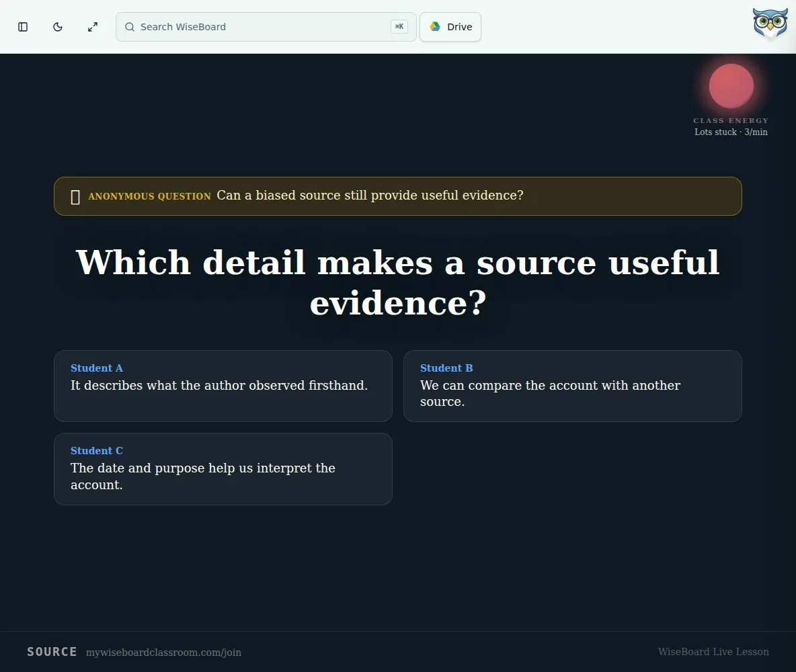Open Student A's response card

tap(223, 386)
